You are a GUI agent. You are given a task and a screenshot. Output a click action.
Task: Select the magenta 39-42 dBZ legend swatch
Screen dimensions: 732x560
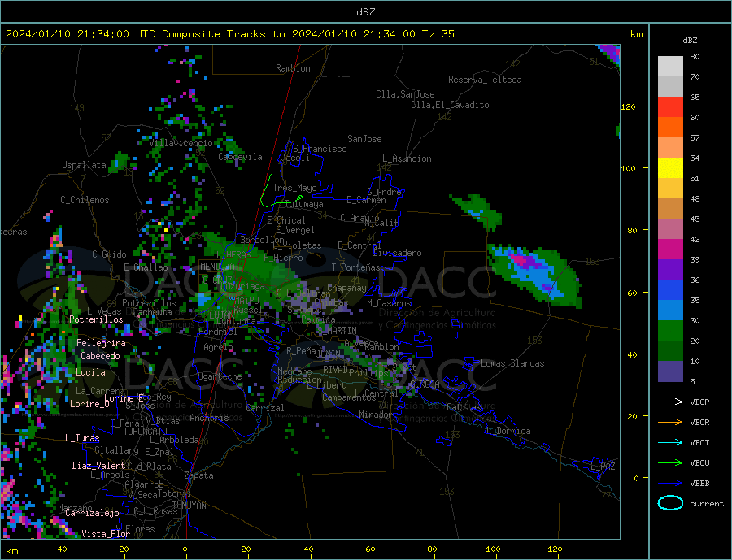670,250
